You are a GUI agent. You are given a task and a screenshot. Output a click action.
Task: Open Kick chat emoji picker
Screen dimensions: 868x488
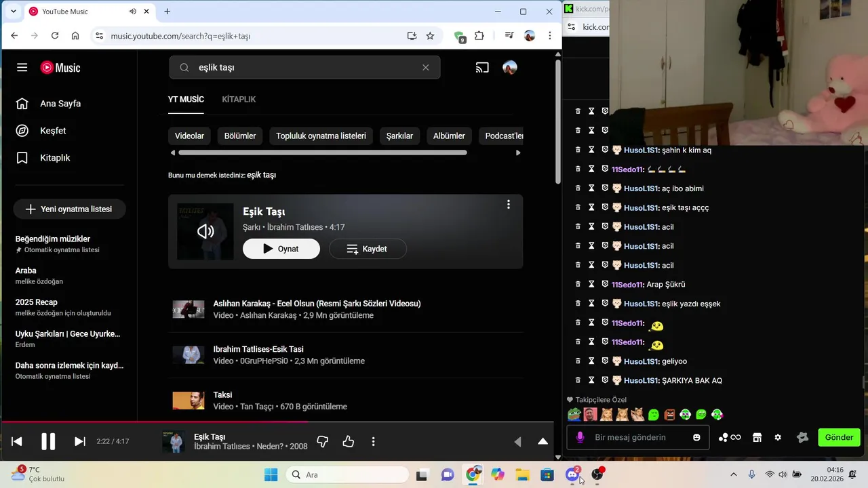pos(696,438)
